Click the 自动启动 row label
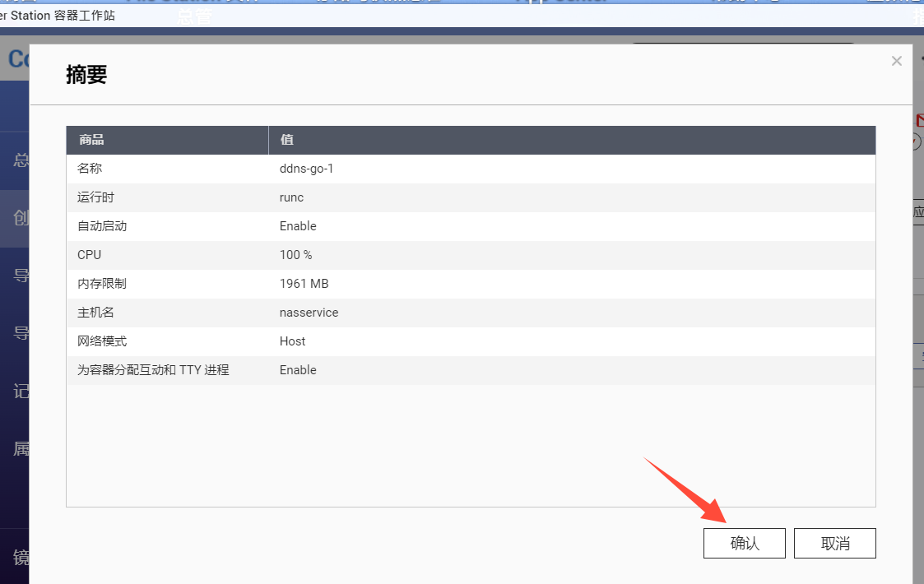This screenshot has width=924, height=584. click(102, 225)
